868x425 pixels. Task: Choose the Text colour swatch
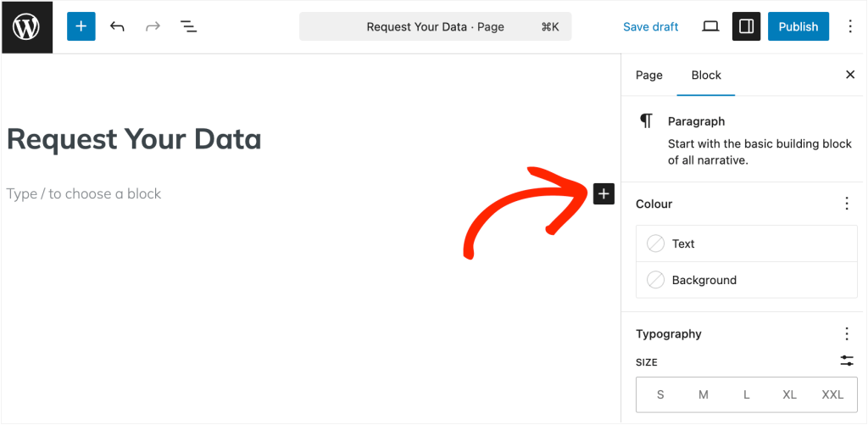[656, 243]
